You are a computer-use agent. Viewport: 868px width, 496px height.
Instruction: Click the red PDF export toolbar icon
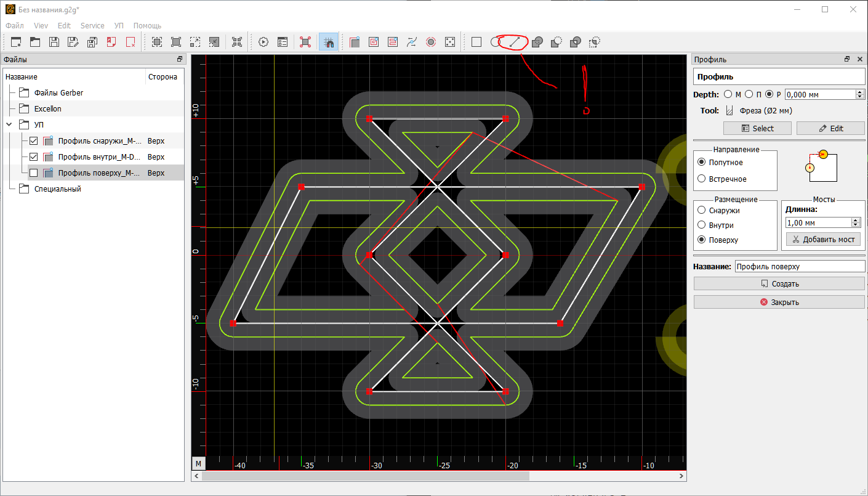tap(111, 42)
